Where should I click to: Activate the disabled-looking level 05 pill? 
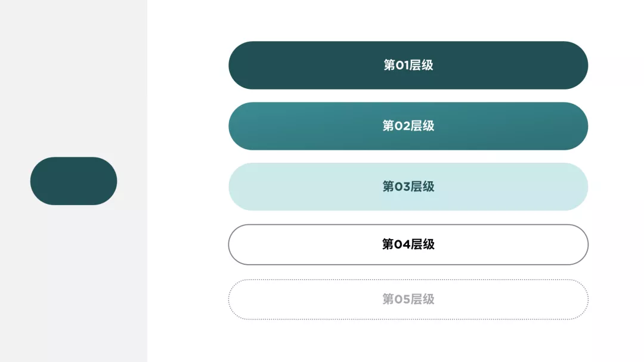pos(408,299)
